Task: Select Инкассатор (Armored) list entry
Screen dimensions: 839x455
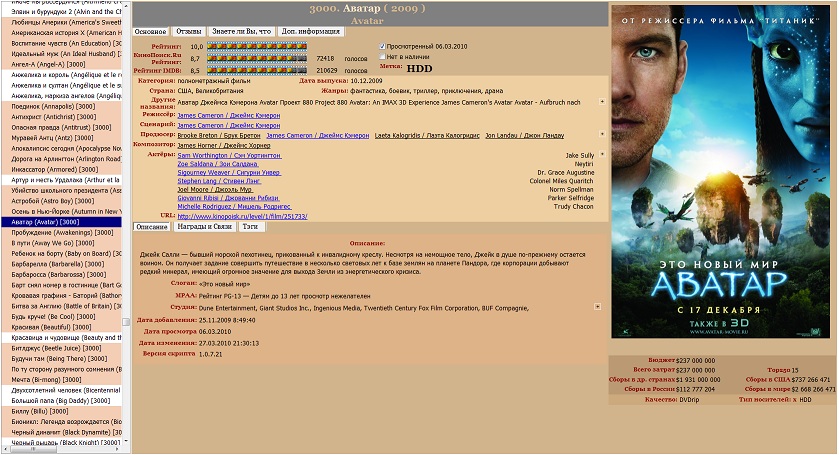Action: tap(62, 170)
